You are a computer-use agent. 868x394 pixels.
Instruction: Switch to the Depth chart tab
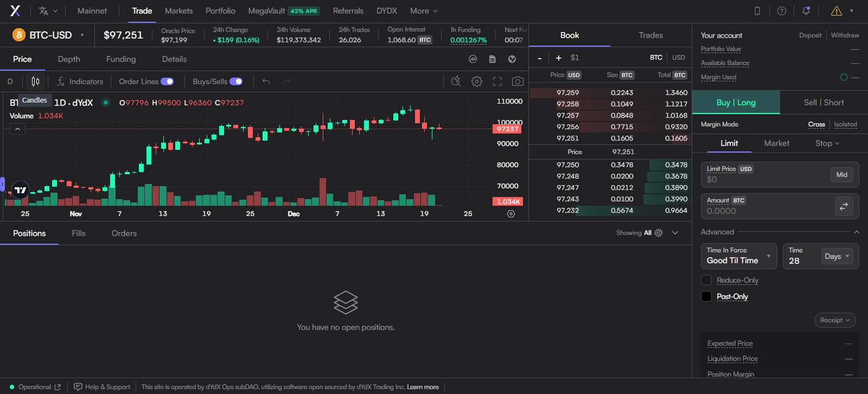coord(69,59)
